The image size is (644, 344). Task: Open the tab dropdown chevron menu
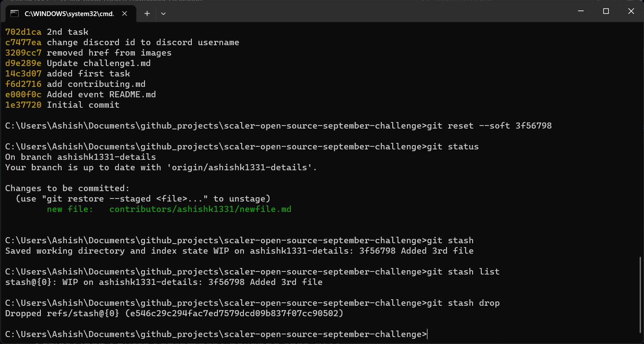[164, 13]
